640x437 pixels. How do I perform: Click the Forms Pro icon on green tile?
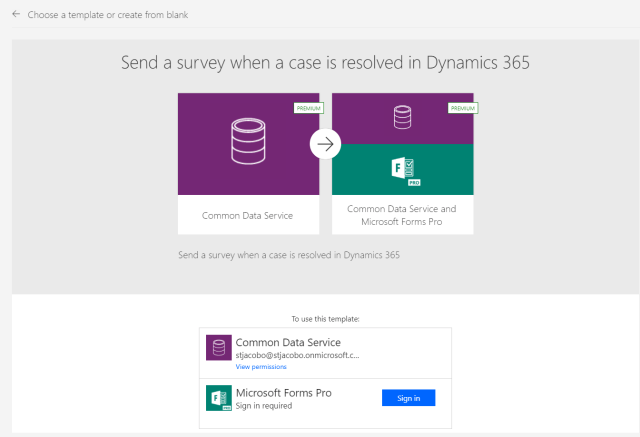pos(403,170)
